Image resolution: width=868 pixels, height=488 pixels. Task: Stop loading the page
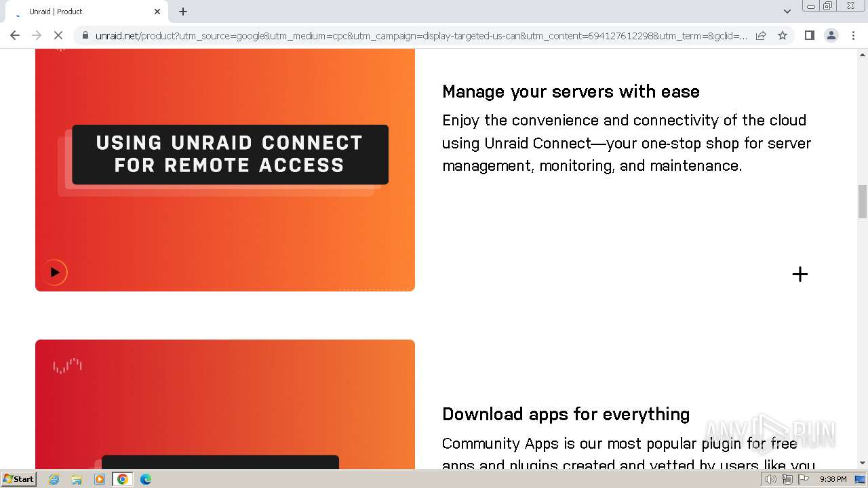pos(58,35)
